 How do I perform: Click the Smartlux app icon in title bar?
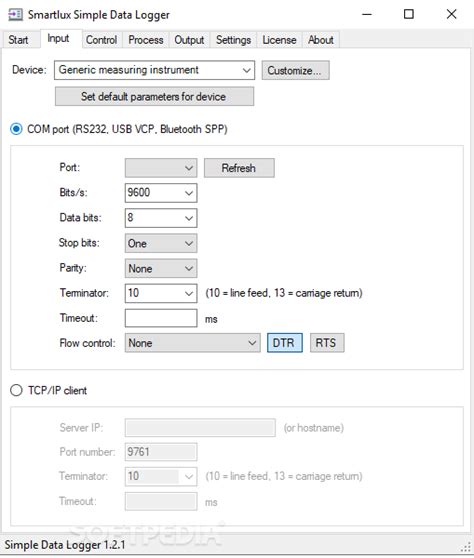(15, 15)
